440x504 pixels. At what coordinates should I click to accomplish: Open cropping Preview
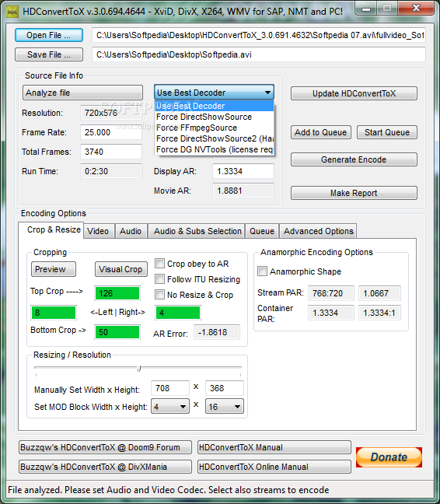54,269
